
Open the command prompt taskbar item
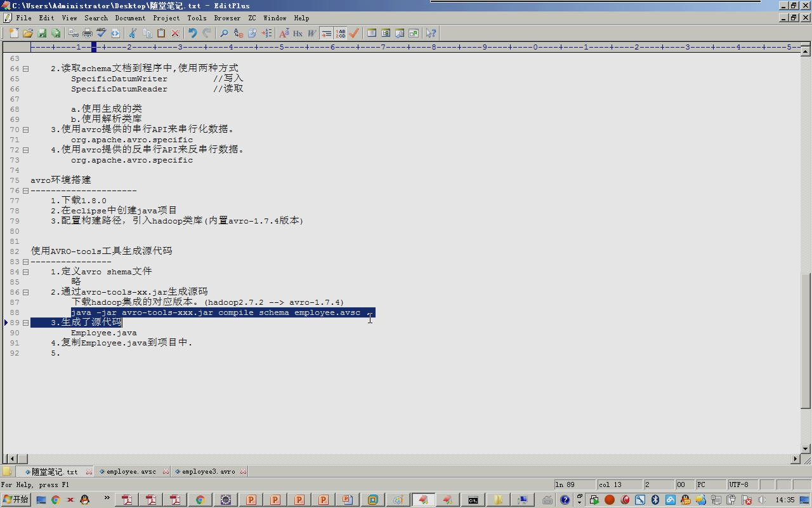click(473, 500)
